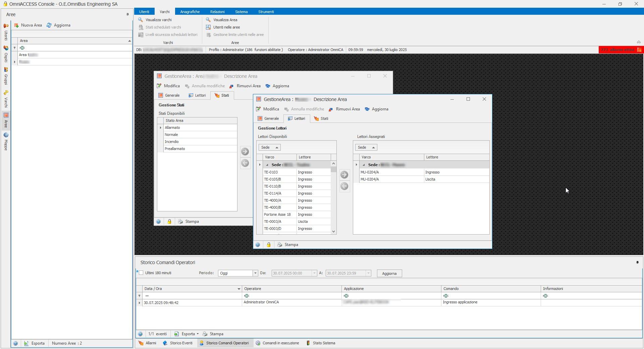This screenshot has width=644, height=349.
Task: Open the Periodo dropdown
Action: (255, 273)
